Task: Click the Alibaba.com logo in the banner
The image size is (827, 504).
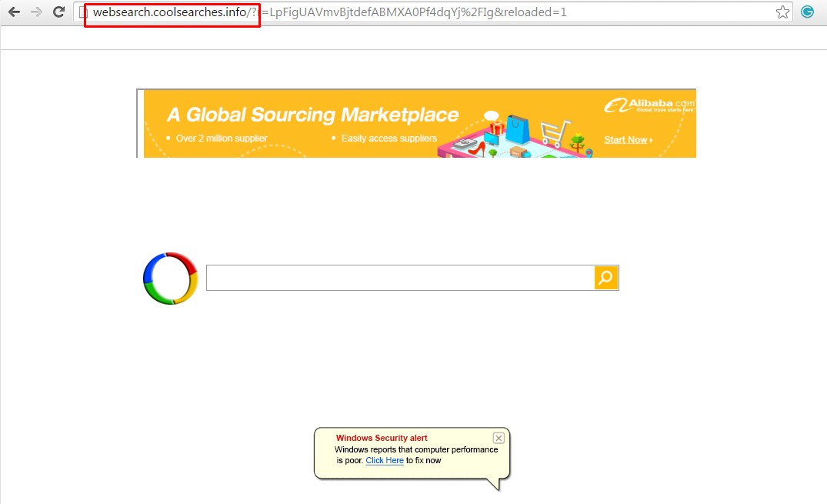Action: [x=649, y=105]
